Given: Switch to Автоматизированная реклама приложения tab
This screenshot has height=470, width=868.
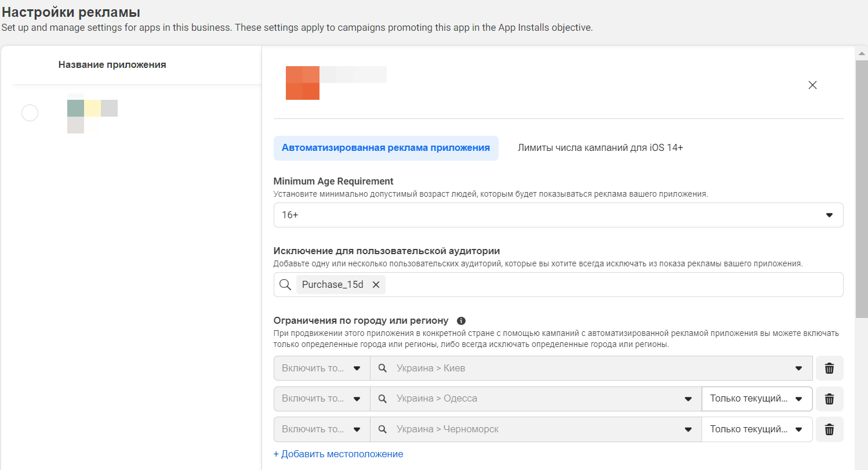Looking at the screenshot, I should coord(386,148).
